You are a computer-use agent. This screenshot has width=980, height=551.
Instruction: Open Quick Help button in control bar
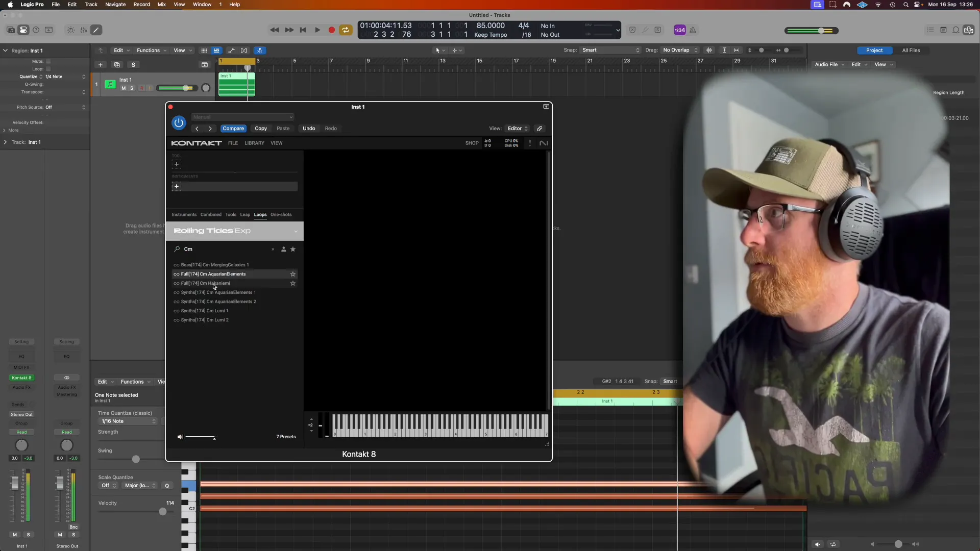tap(36, 30)
